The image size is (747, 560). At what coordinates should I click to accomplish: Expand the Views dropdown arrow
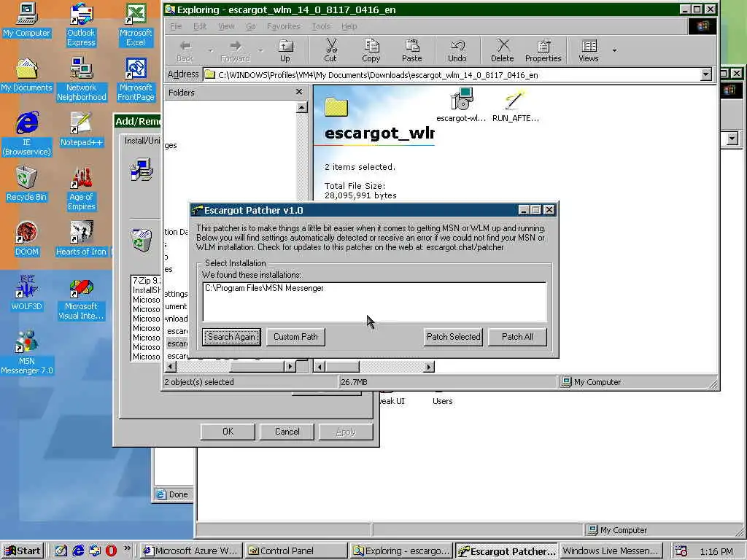click(614, 50)
